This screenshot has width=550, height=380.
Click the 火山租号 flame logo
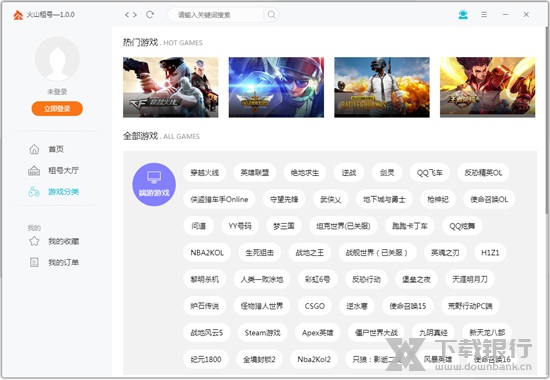pyautogui.click(x=18, y=15)
